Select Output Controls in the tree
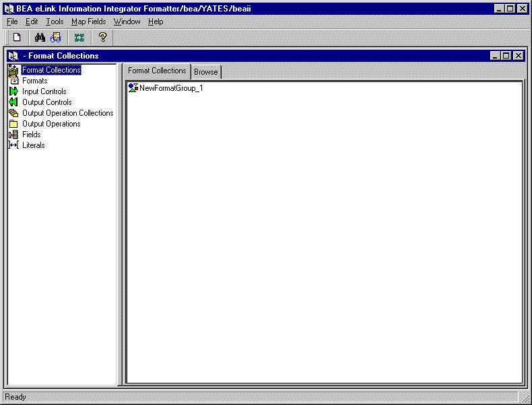Viewport: 532px width, 405px height. 47,102
